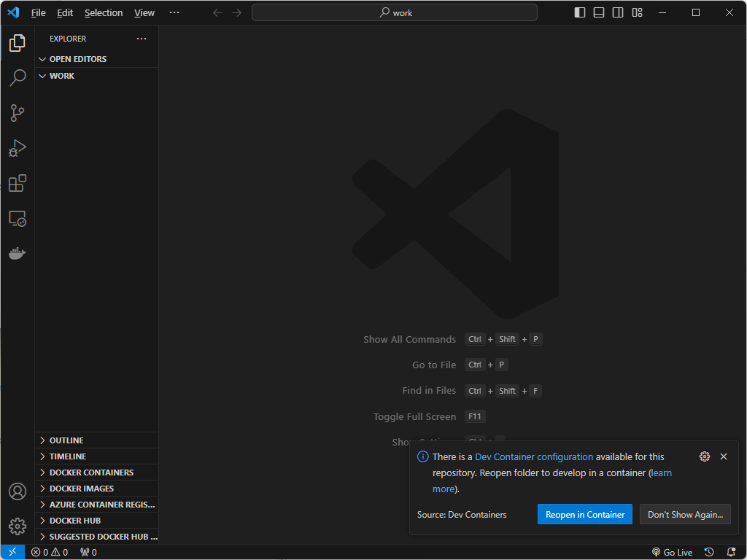Open the Remote Explorer view
Viewport: 747px width, 560px height.
click(18, 219)
